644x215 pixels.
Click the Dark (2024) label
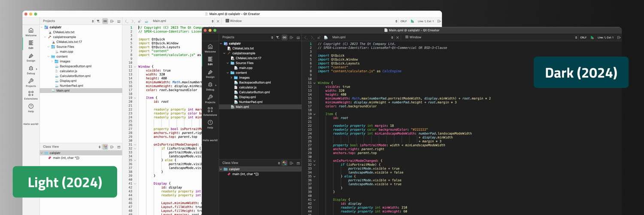(x=581, y=73)
